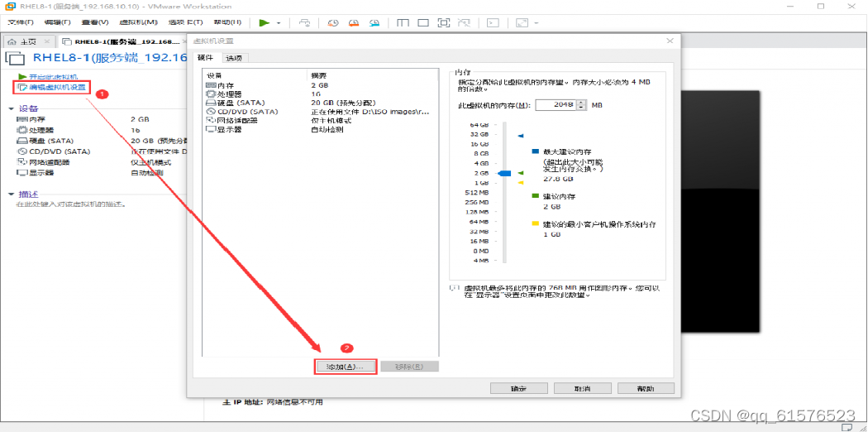This screenshot has width=868, height=432.
Task: Switch to the 选项 tab in settings dialog
Action: coord(234,58)
